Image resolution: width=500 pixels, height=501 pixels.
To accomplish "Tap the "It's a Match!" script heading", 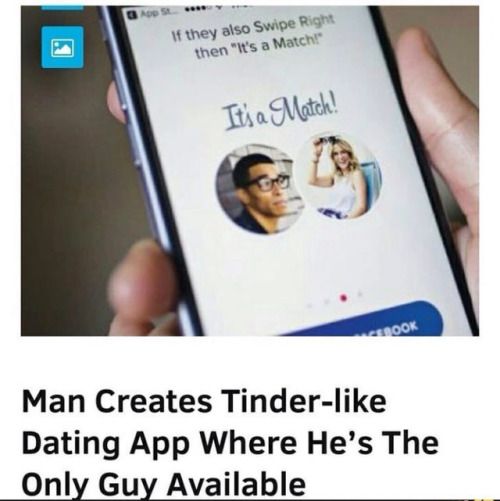I will click(281, 115).
